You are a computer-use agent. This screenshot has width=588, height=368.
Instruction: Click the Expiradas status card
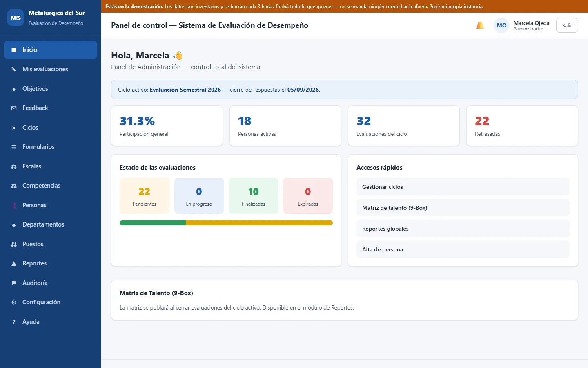pyautogui.click(x=308, y=196)
